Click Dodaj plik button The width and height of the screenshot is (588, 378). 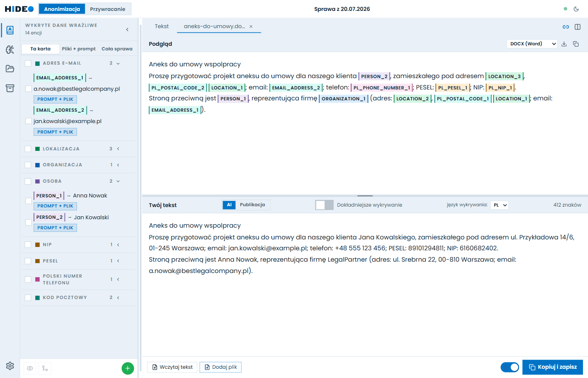point(220,367)
